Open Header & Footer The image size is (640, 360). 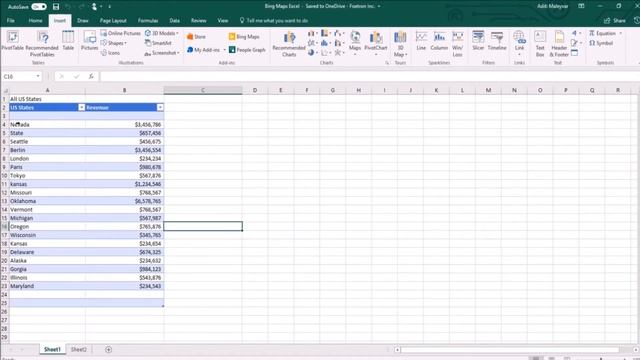(559, 43)
